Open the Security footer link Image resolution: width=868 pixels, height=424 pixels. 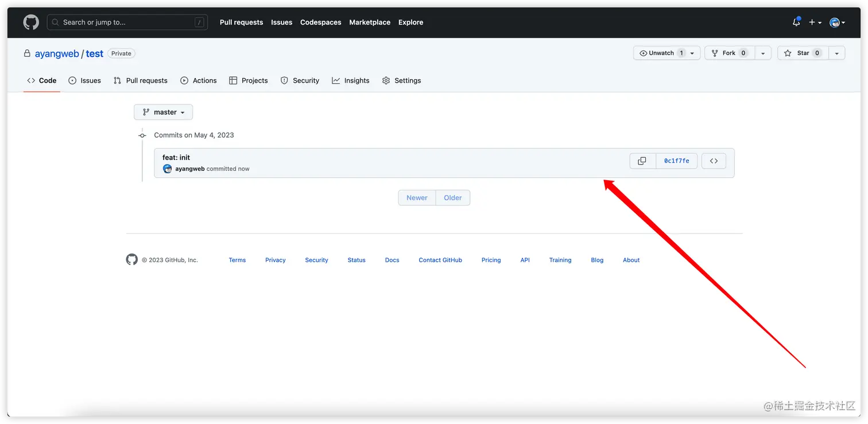coord(316,260)
